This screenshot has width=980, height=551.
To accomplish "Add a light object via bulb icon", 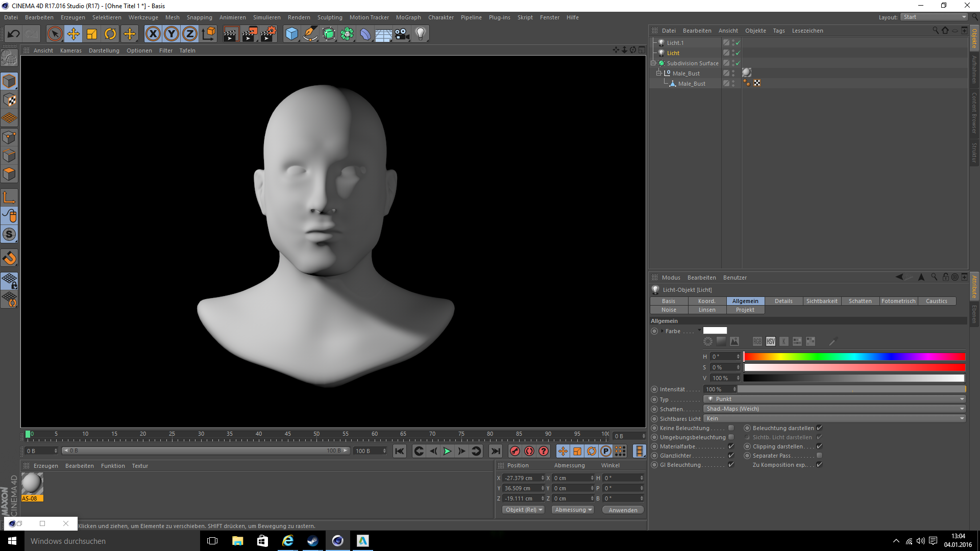I will [x=420, y=34].
